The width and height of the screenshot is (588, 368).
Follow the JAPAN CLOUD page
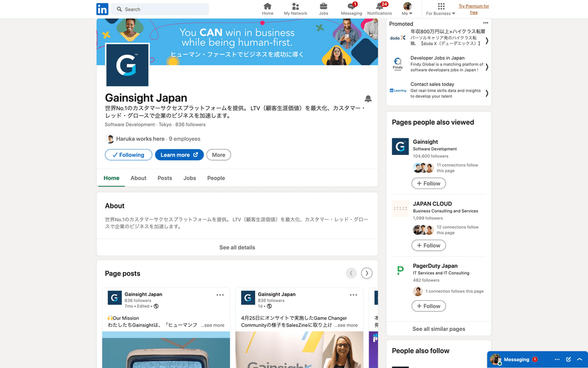pyautogui.click(x=428, y=246)
